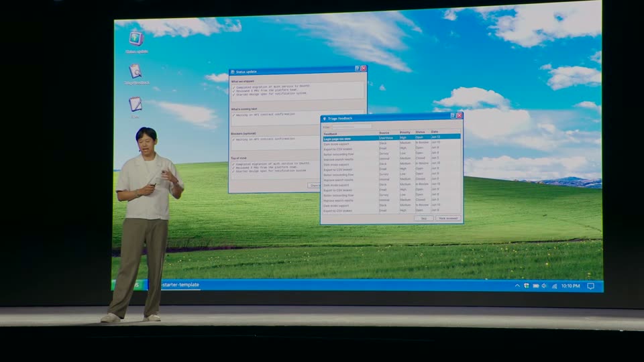
Task: Click the 'UserVoice' source cell
Action: 386,138
